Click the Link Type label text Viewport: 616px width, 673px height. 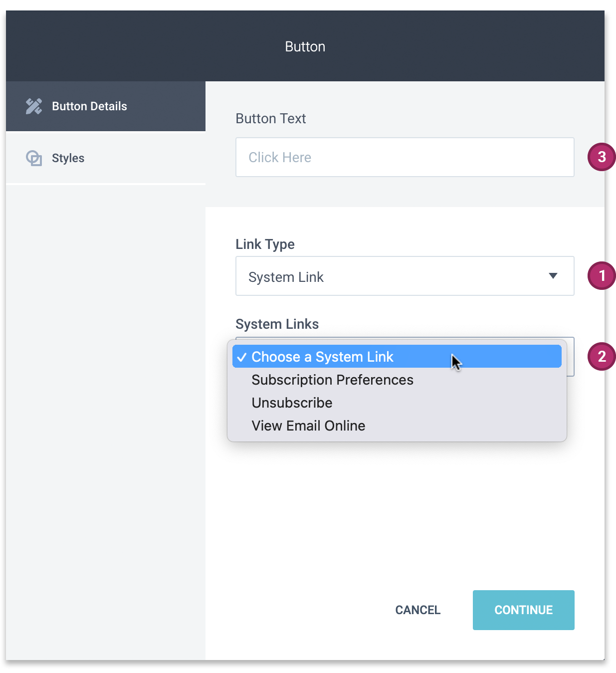point(265,244)
